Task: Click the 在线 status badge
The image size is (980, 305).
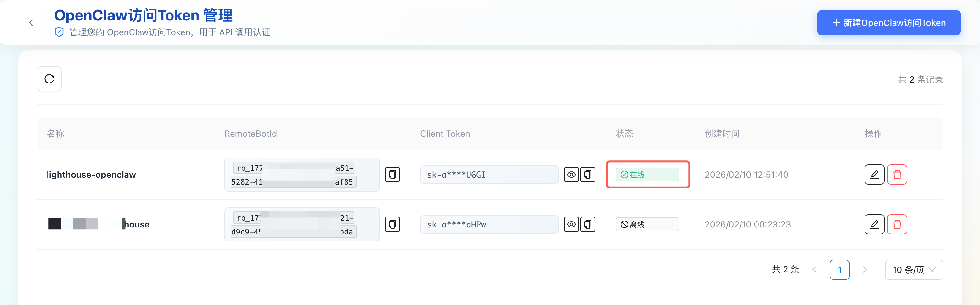Action: 647,175
